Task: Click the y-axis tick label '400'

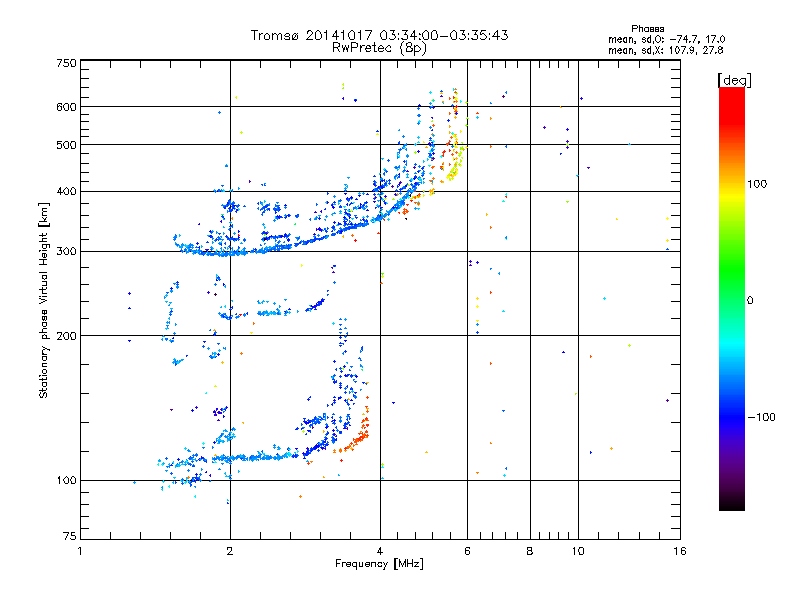Action: (66, 191)
